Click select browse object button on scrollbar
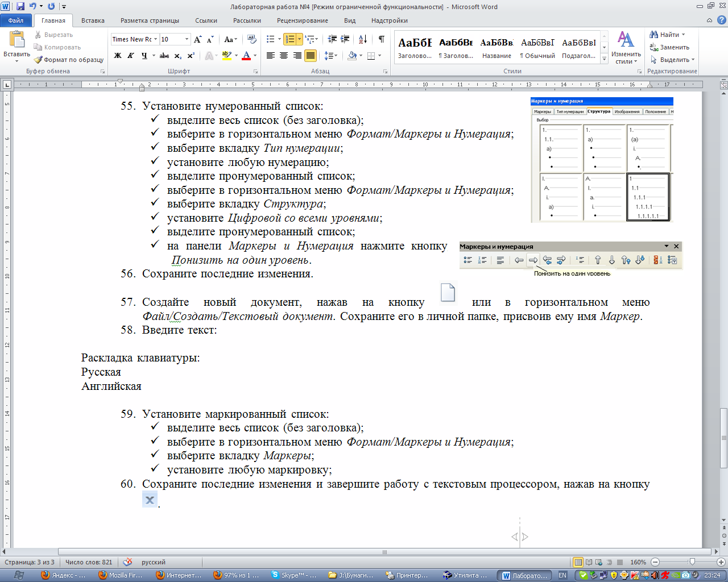 click(723, 535)
